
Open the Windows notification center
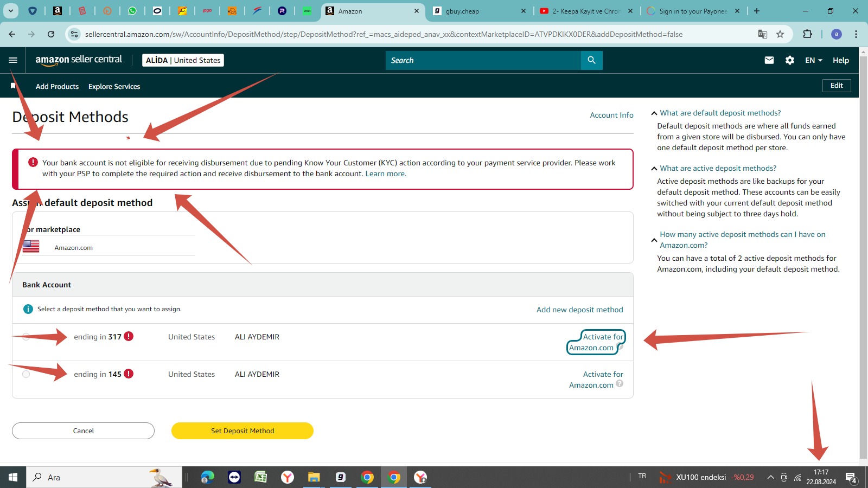pyautogui.click(x=851, y=478)
